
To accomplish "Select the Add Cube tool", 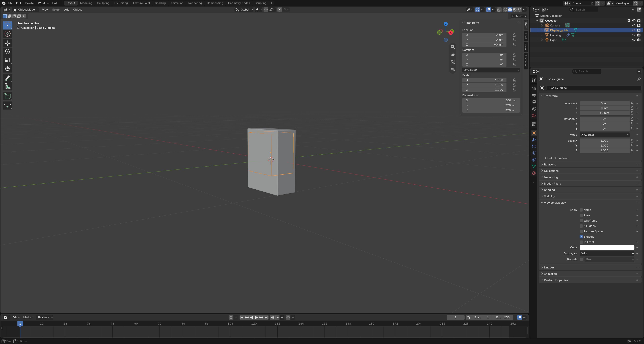I will click(8, 96).
